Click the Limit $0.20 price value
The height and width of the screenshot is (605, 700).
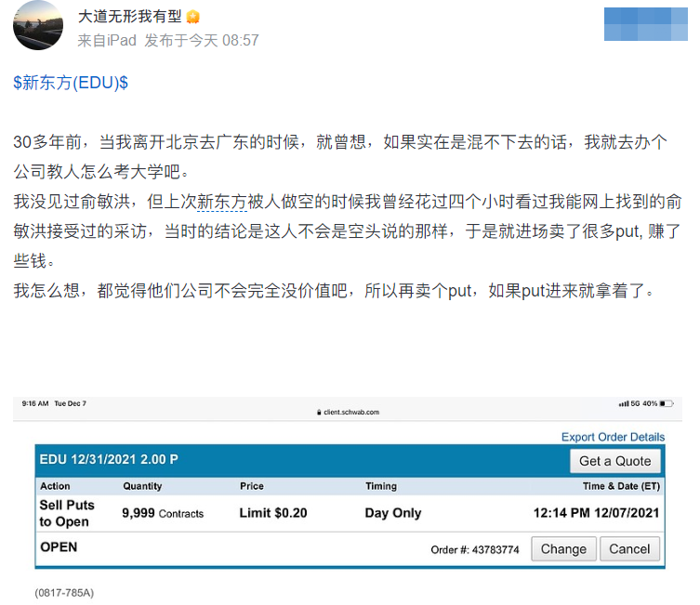coord(273,513)
